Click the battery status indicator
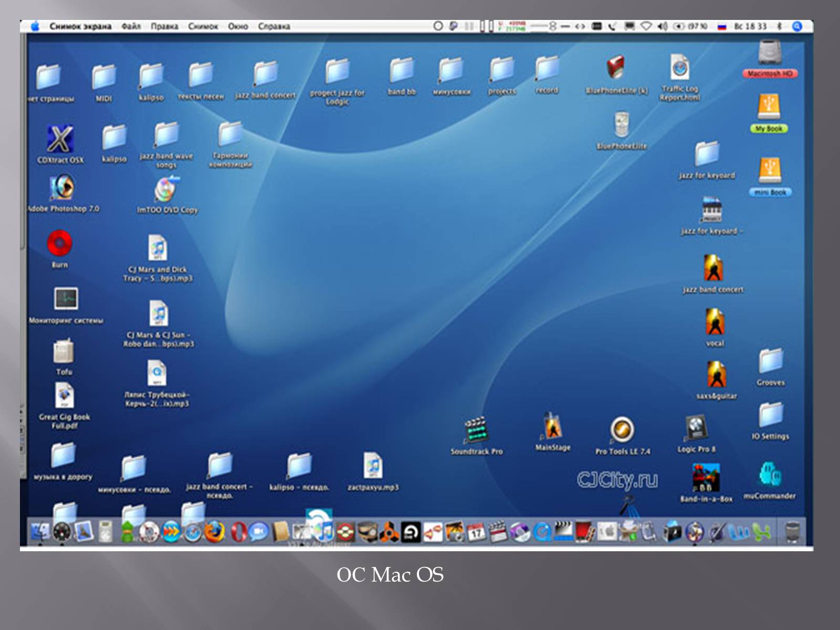 click(690, 26)
